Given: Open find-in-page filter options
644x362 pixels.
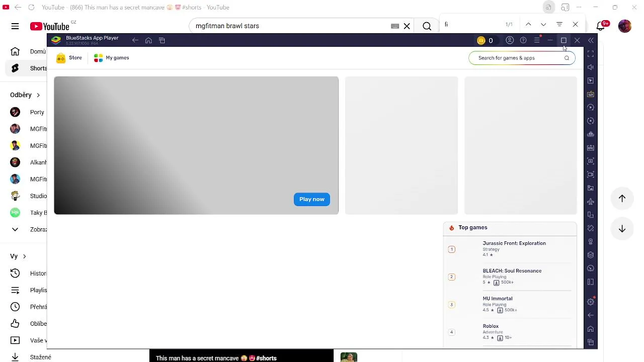Looking at the screenshot, I should coord(559,24).
